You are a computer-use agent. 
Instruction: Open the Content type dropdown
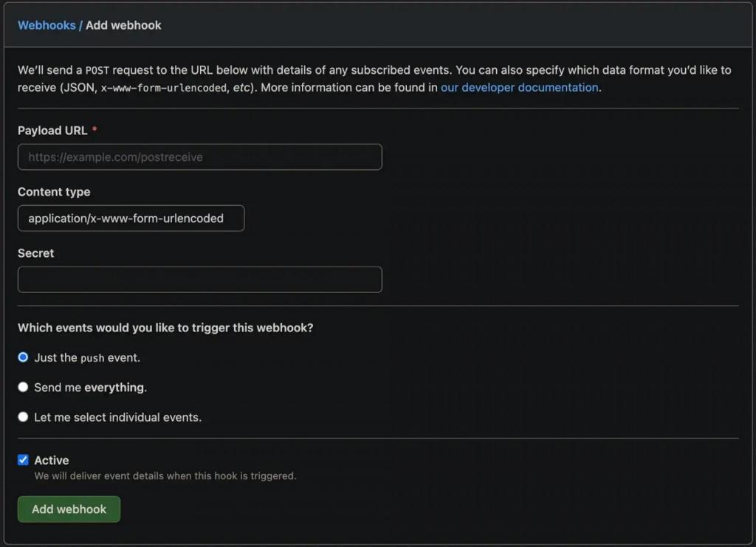pyautogui.click(x=131, y=219)
